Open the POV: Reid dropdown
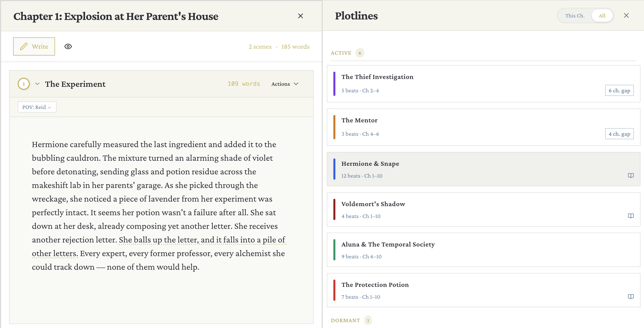The width and height of the screenshot is (644, 328). click(37, 107)
